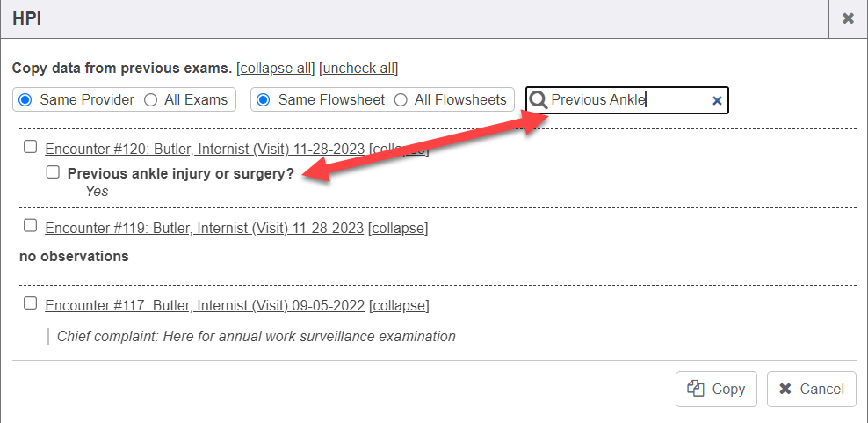This screenshot has width=868, height=423.
Task: Collapse the Encounter #119 section
Action: point(398,228)
